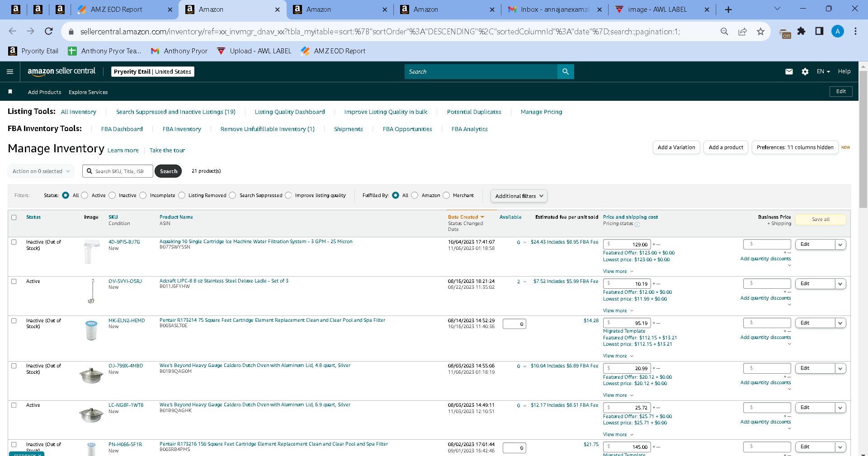
Task: Open the browser side panel icon
Action: [x=819, y=31]
